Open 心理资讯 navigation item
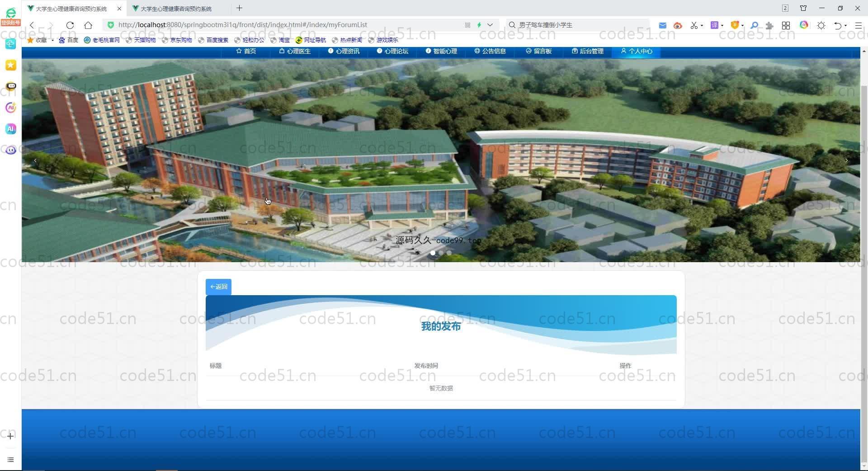The height and width of the screenshot is (471, 868). [344, 51]
